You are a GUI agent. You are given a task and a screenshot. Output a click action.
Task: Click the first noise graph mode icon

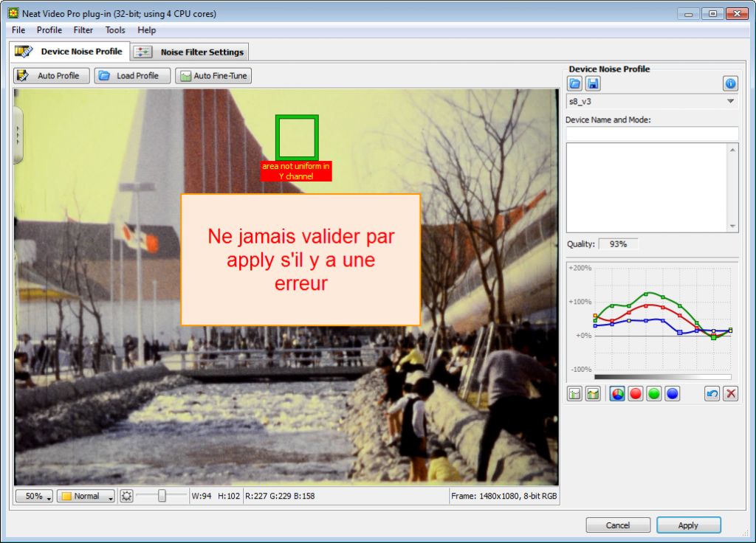574,394
